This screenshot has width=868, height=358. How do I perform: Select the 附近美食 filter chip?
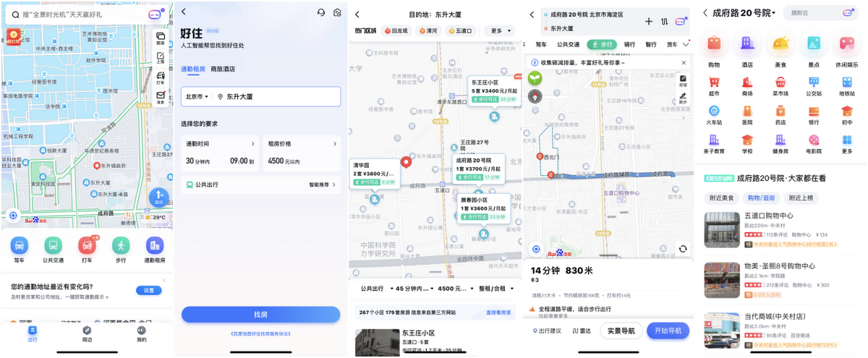pos(721,197)
